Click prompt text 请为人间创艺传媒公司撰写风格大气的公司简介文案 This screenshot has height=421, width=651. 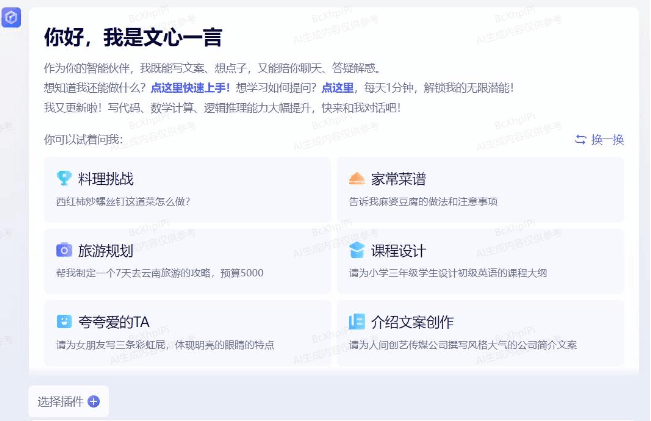463,345
